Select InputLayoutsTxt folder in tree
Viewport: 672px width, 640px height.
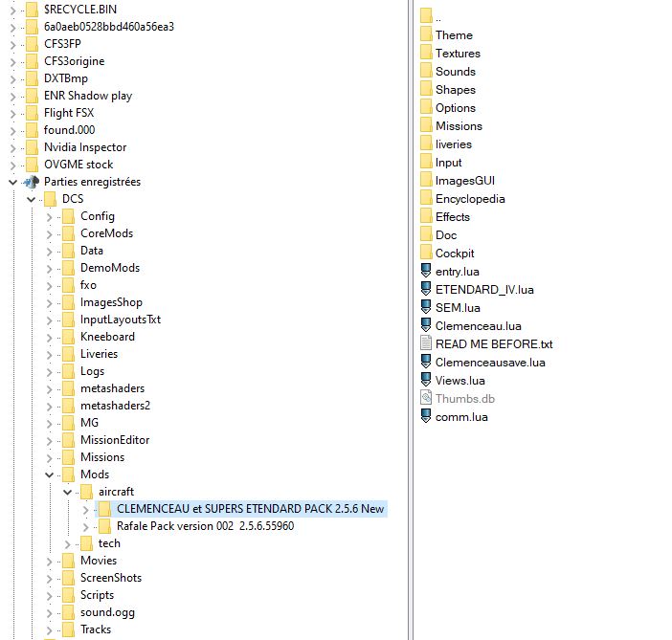tap(121, 320)
